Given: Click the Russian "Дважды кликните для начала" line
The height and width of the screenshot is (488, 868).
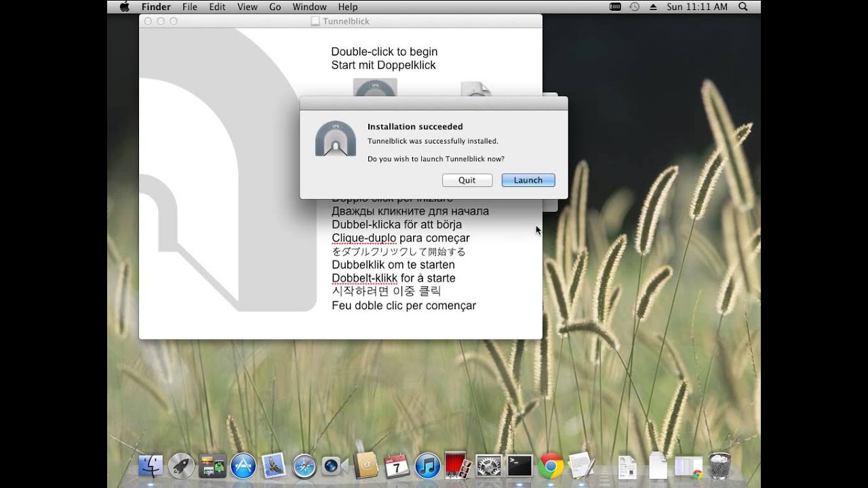Looking at the screenshot, I should point(410,211).
